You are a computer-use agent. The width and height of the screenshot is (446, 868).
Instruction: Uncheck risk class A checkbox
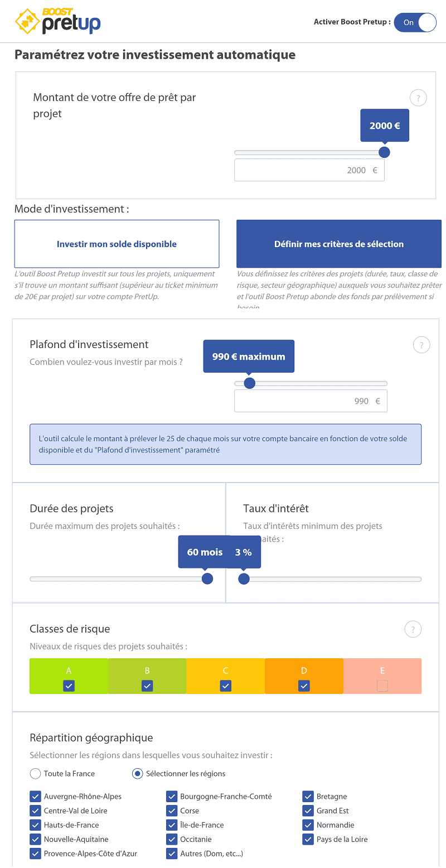coord(69,686)
